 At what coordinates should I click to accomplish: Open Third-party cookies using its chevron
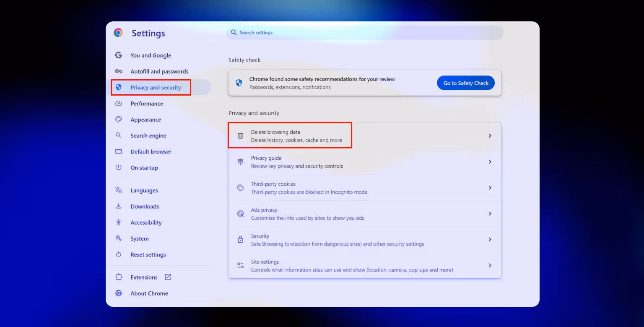point(490,188)
